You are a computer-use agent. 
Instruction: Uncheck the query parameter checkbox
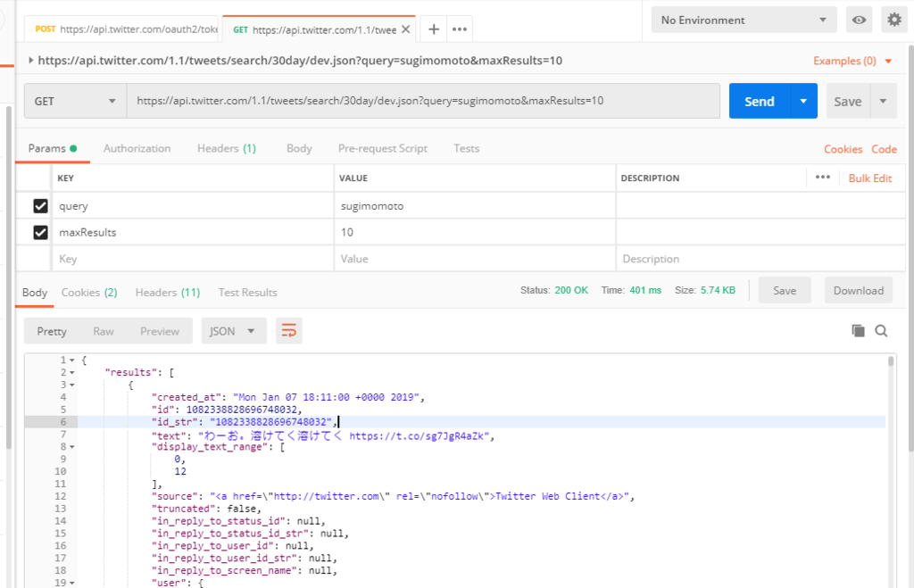coord(40,206)
